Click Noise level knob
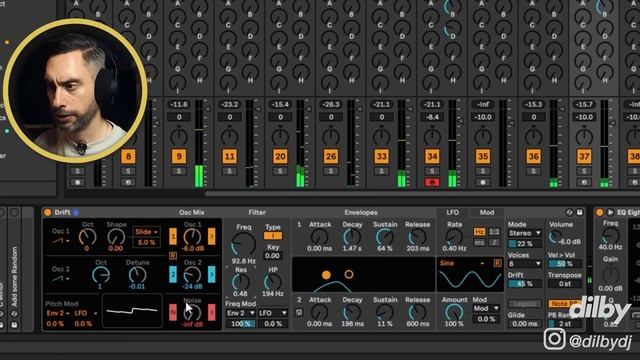640x360 pixels. pyautogui.click(x=192, y=313)
